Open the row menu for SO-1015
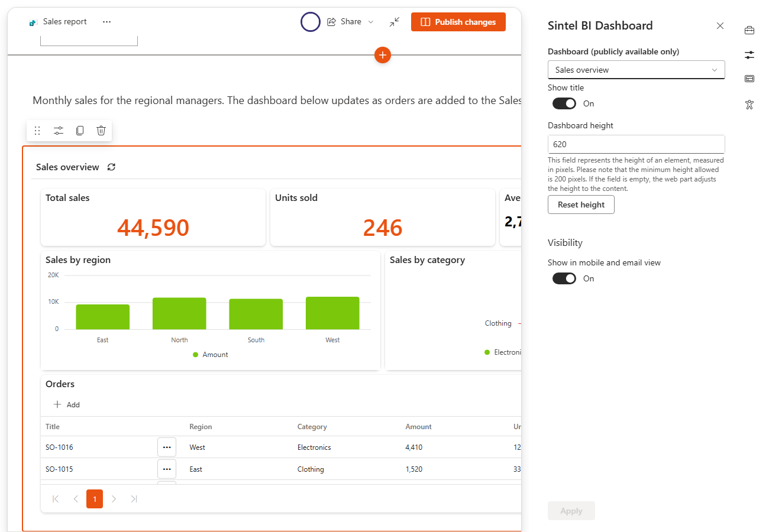769x532 pixels. tap(167, 469)
